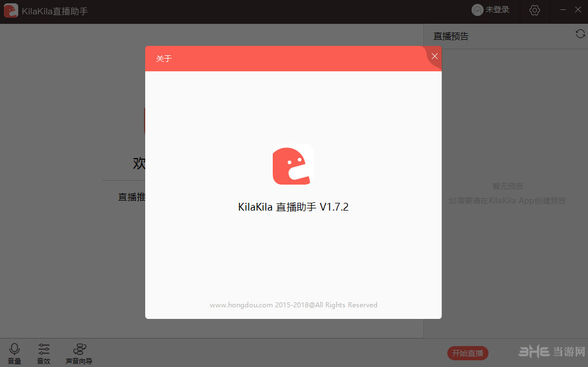Click the KilaKila logo in the title bar
The height and width of the screenshot is (367, 588).
(10, 10)
